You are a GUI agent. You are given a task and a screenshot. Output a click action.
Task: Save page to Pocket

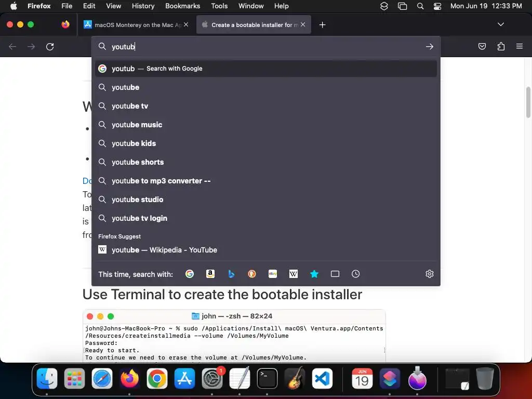click(x=482, y=46)
